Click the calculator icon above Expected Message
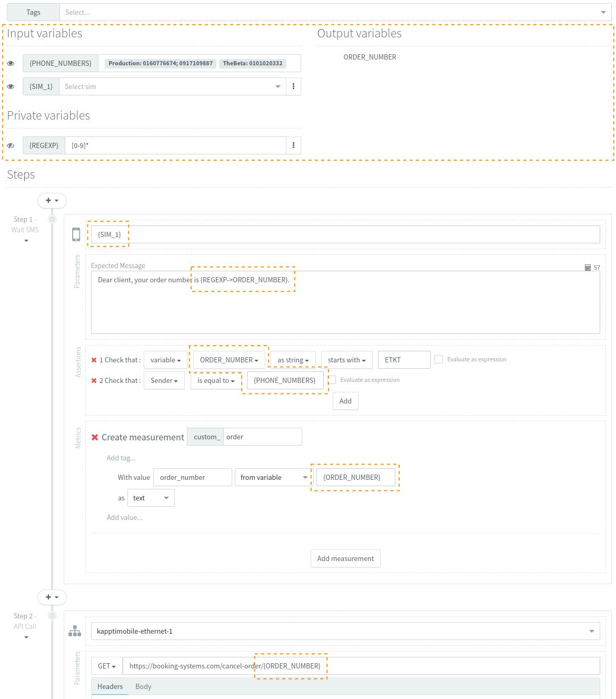Screen dimensions: 616x699 pyautogui.click(x=588, y=268)
